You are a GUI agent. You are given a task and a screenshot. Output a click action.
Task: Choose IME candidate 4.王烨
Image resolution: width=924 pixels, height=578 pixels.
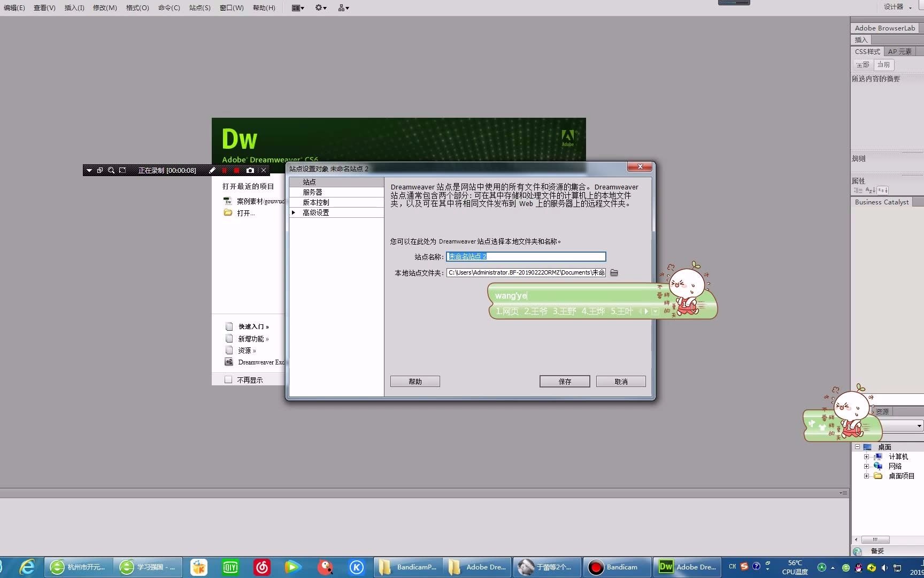tap(593, 311)
